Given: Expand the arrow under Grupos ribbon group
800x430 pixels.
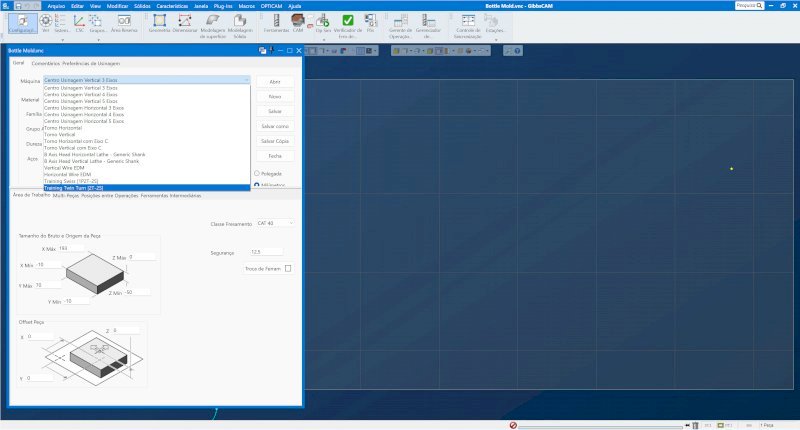Looking at the screenshot, I should pos(98,39).
